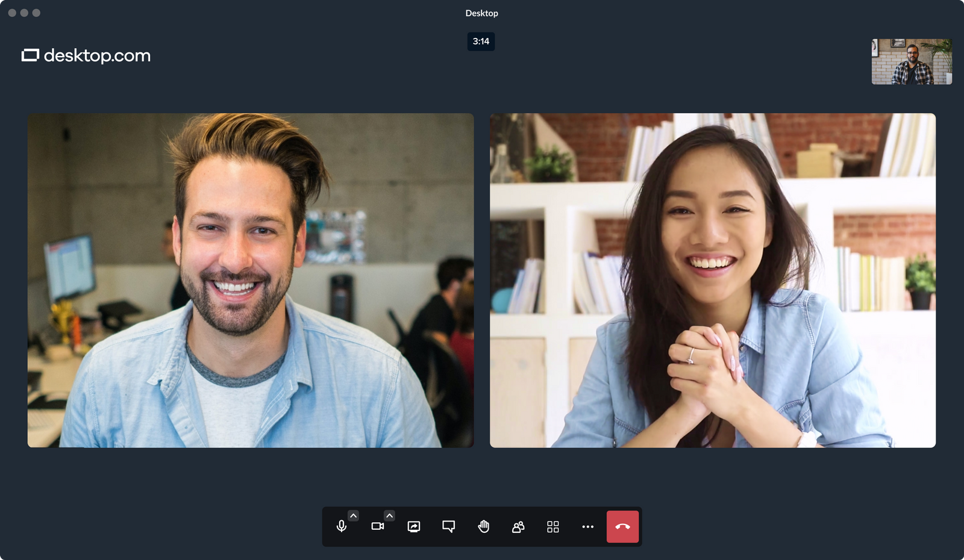The height and width of the screenshot is (560, 964).
Task: Open more options via ellipsis
Action: tap(587, 526)
